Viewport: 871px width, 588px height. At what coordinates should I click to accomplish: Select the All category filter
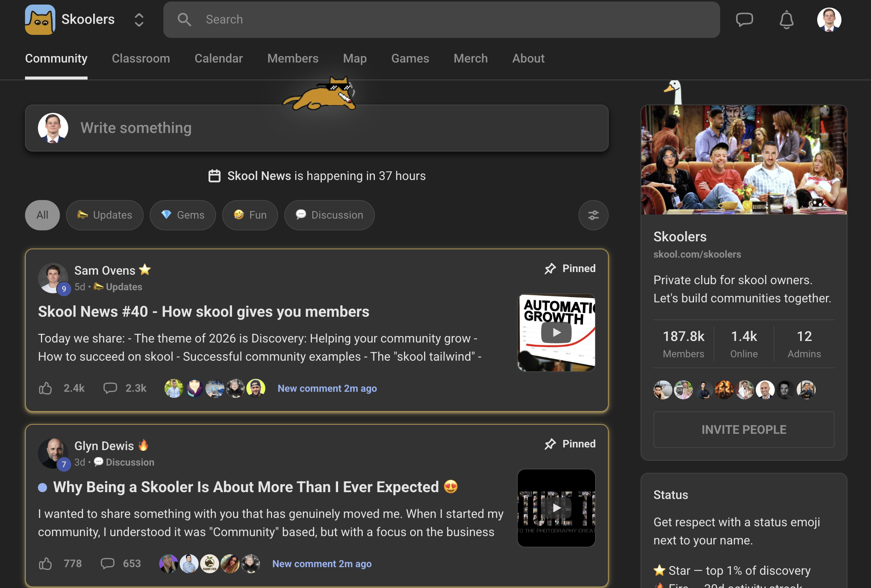click(x=42, y=215)
